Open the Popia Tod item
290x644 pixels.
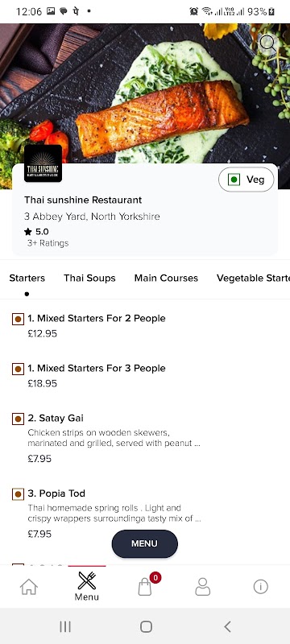click(145, 514)
